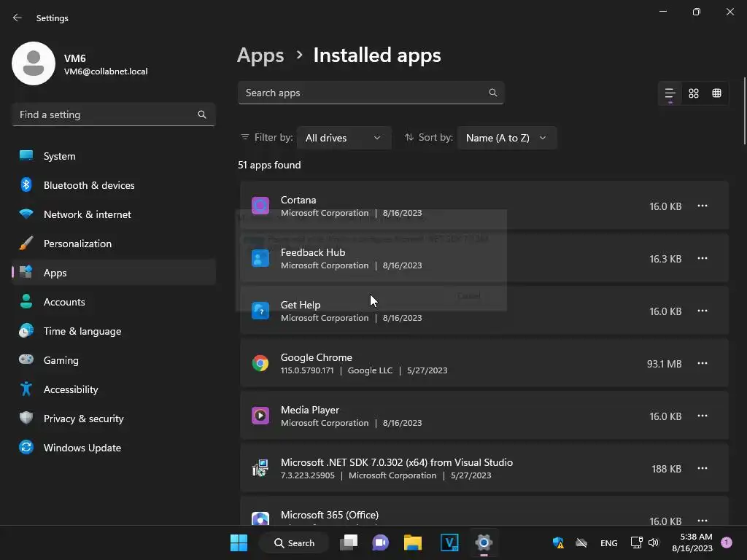Select the Get Help app name

(300, 305)
